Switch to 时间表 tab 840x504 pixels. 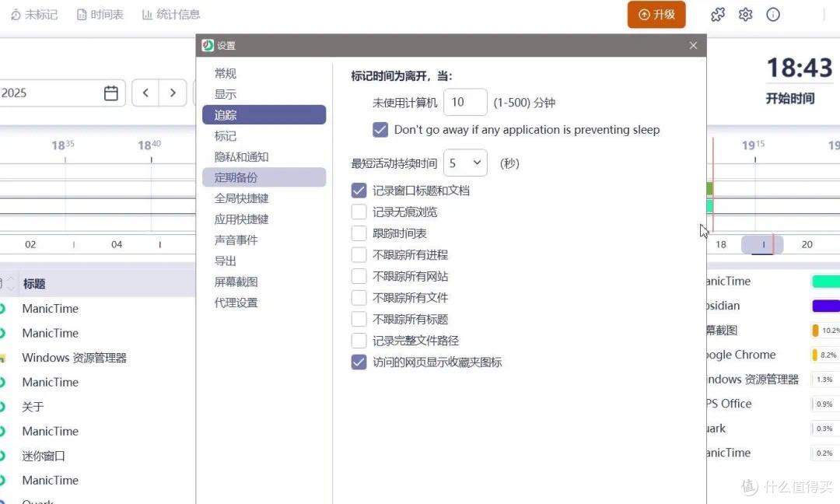[100, 15]
